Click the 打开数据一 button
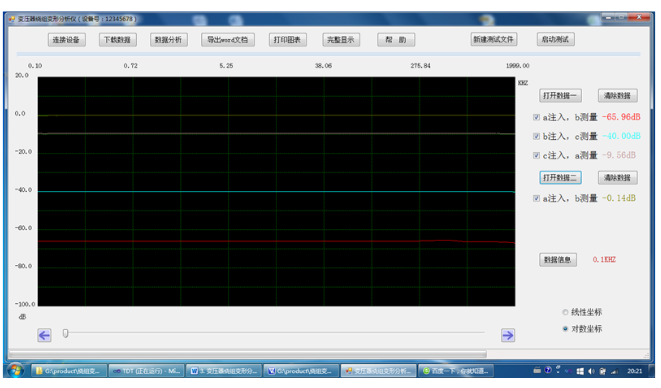Viewport: 661px width, 388px height. pos(560,96)
